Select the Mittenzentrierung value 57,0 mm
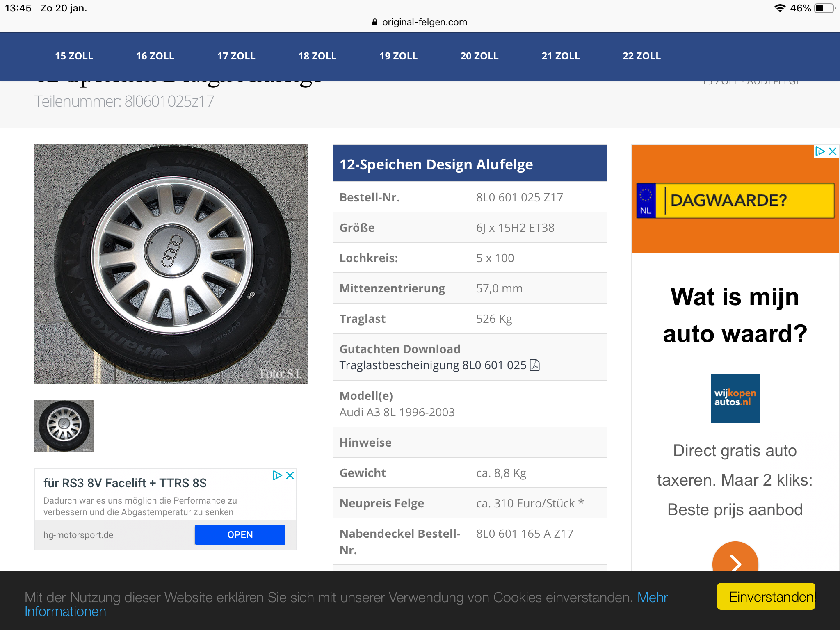The image size is (840, 630). coord(499,288)
